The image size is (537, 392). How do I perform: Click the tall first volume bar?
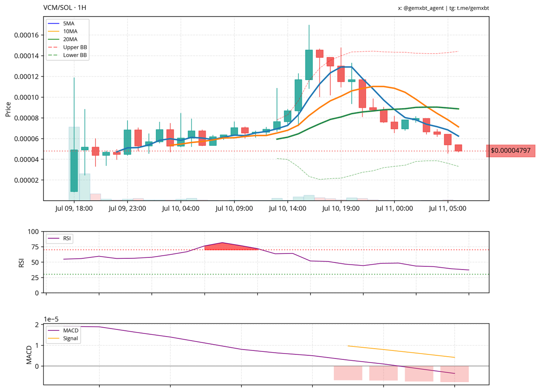(x=74, y=164)
